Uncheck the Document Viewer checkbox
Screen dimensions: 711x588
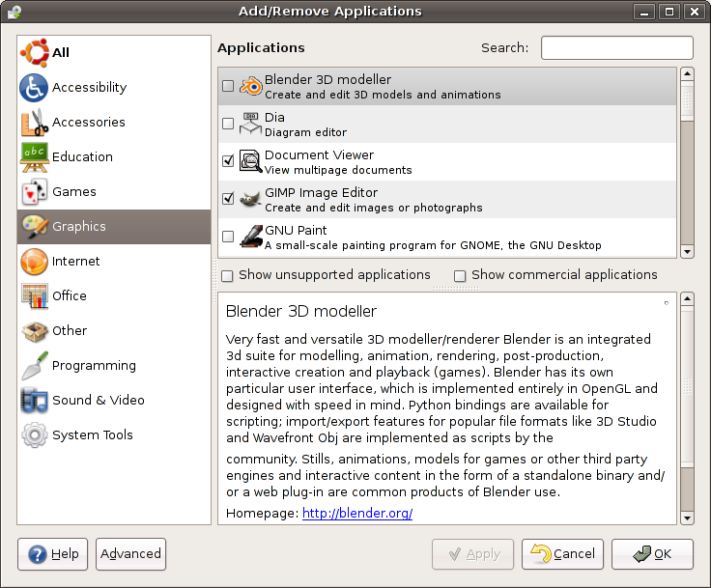point(228,161)
